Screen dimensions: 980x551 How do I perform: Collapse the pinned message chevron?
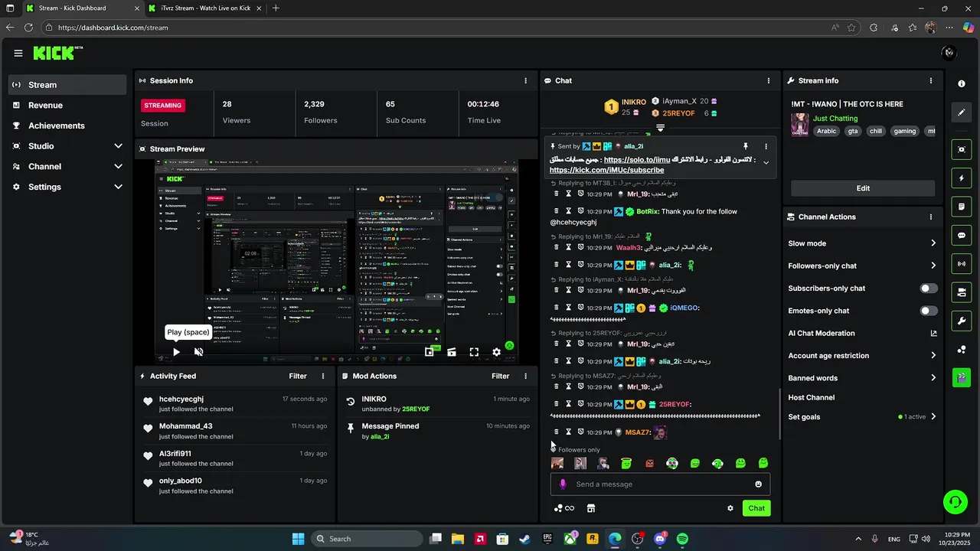tap(766, 162)
